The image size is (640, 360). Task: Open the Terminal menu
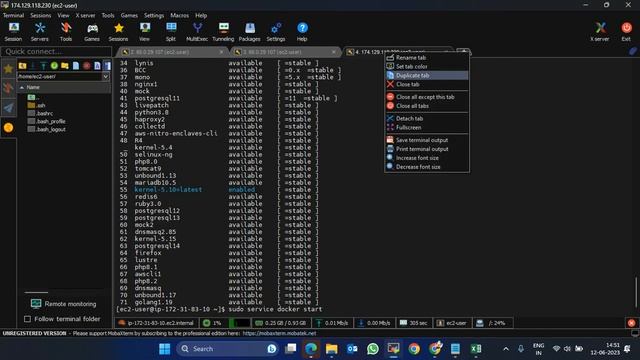point(13,16)
